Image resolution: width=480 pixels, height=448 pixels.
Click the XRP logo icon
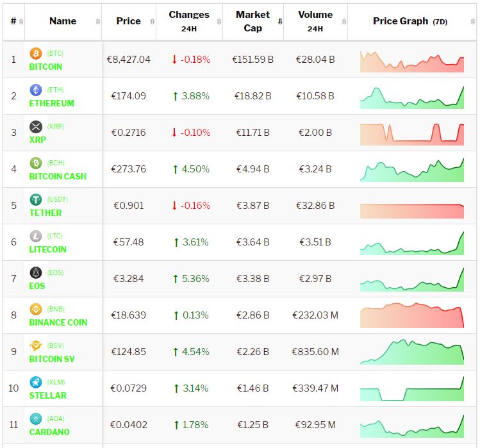36,127
